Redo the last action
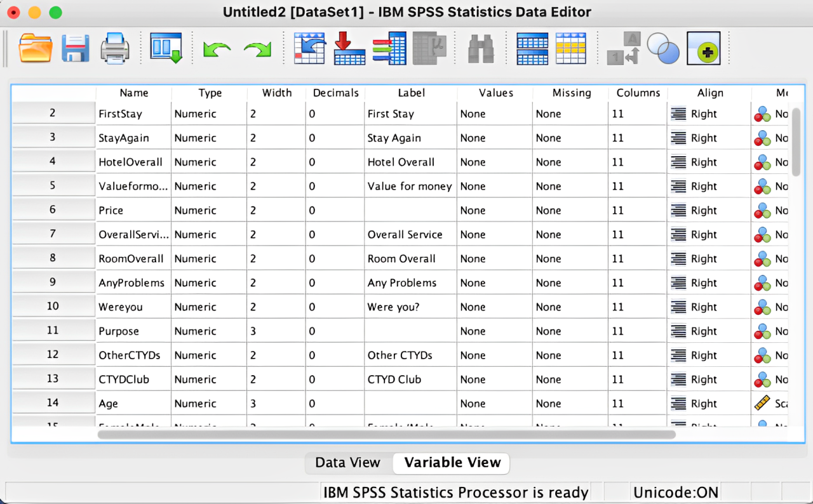 coord(258,50)
